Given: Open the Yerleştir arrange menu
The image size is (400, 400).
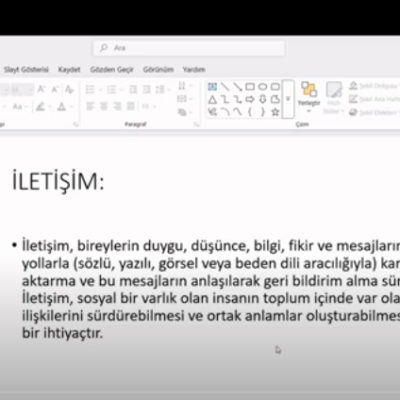Looking at the screenshot, I should (309, 97).
